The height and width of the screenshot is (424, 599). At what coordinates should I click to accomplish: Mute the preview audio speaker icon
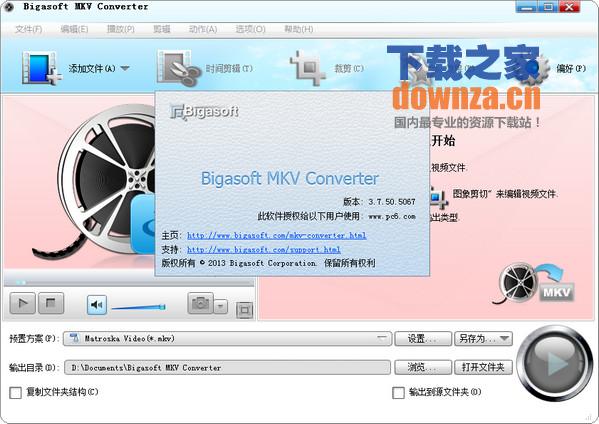click(97, 305)
